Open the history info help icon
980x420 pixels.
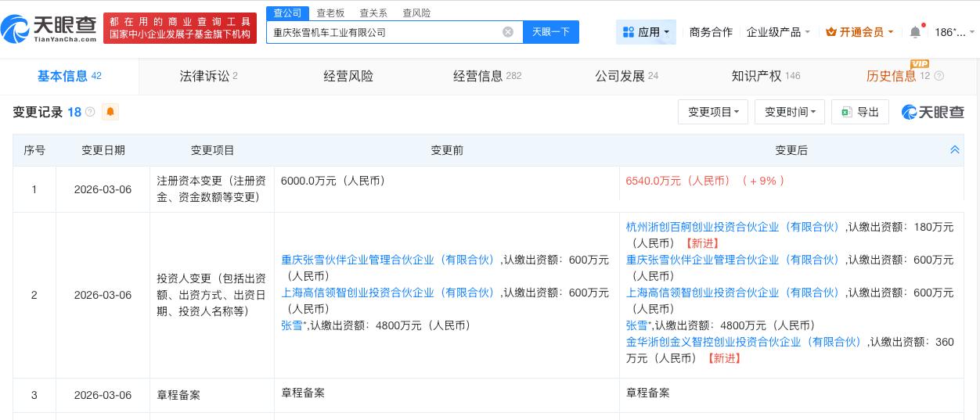(939, 76)
